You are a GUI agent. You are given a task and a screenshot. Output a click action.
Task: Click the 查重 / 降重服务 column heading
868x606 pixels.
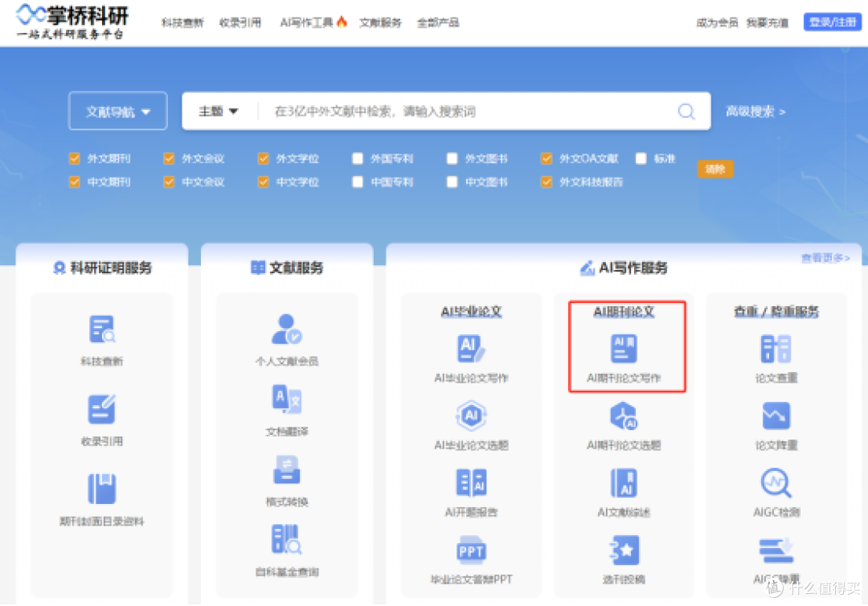click(776, 312)
